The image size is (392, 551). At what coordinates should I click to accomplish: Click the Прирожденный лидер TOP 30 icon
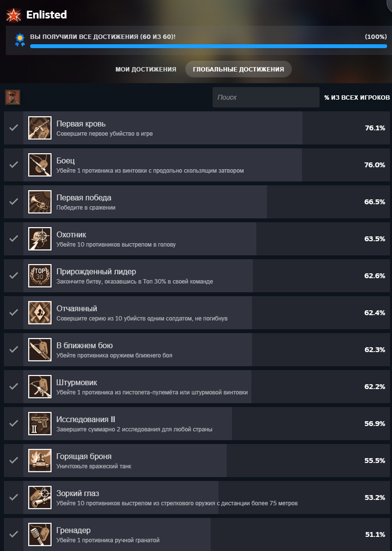click(x=40, y=276)
